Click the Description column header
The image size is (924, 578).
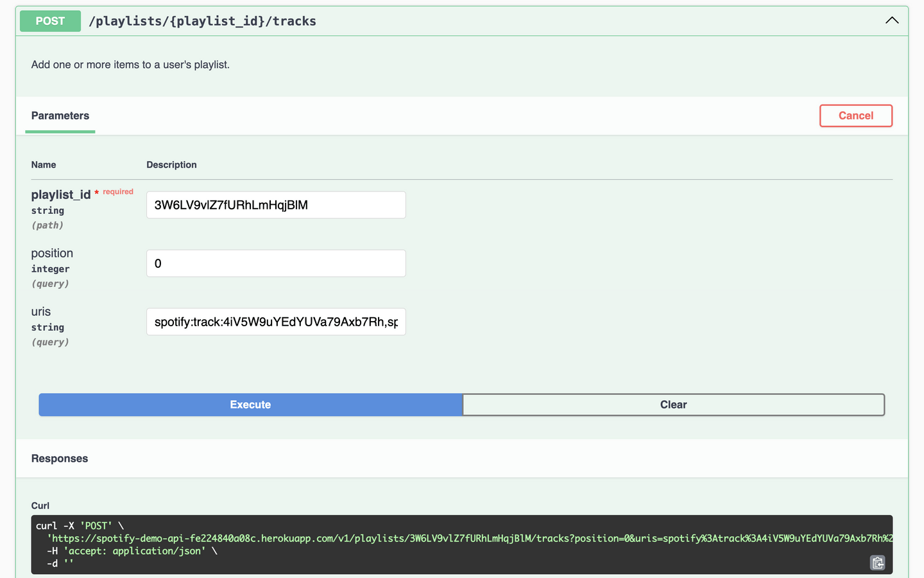tap(171, 165)
